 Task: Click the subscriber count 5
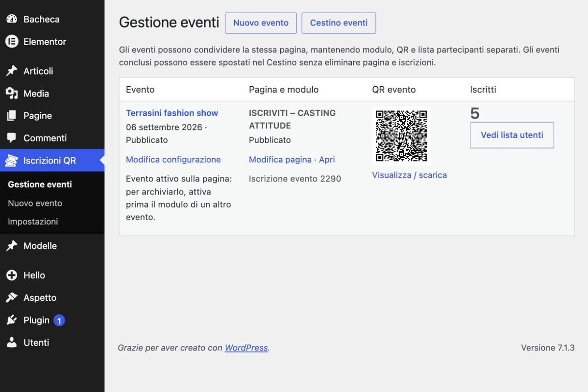click(475, 114)
